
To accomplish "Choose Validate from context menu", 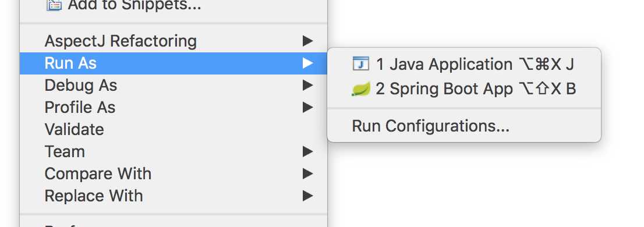I will [x=174, y=130].
